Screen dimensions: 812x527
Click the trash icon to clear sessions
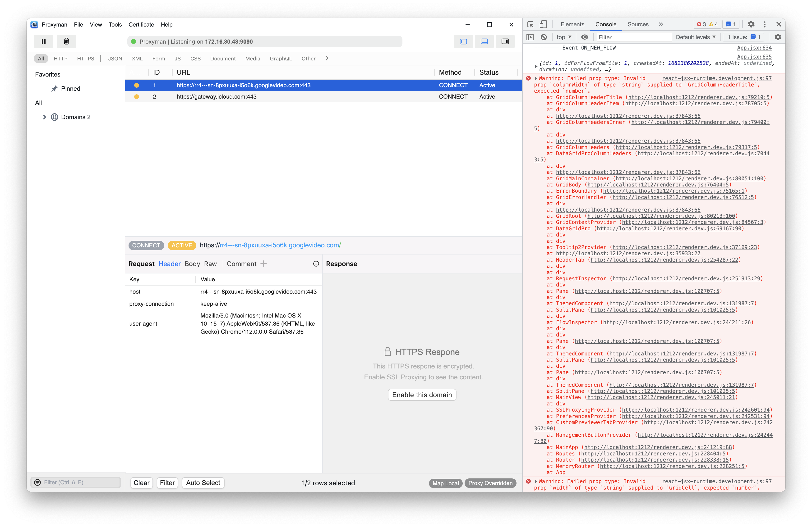66,41
